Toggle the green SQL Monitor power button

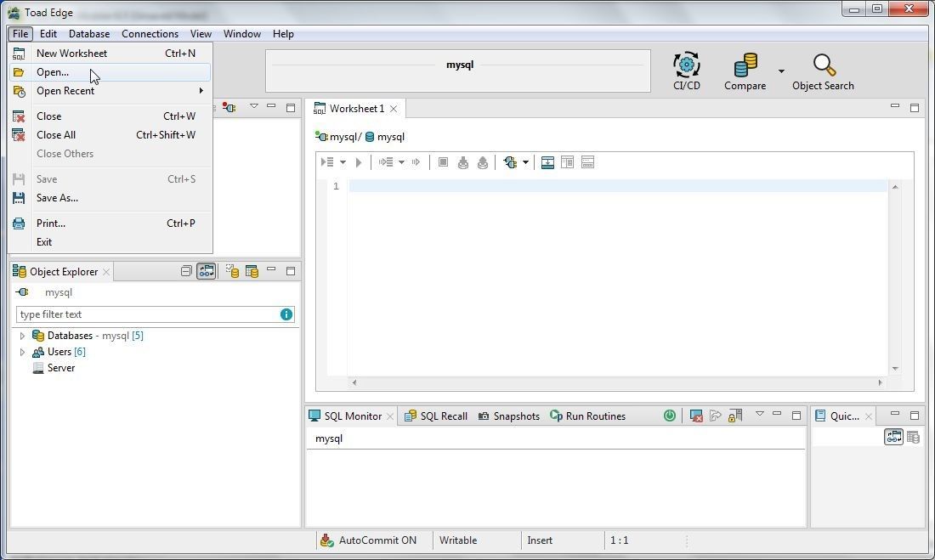pyautogui.click(x=670, y=416)
